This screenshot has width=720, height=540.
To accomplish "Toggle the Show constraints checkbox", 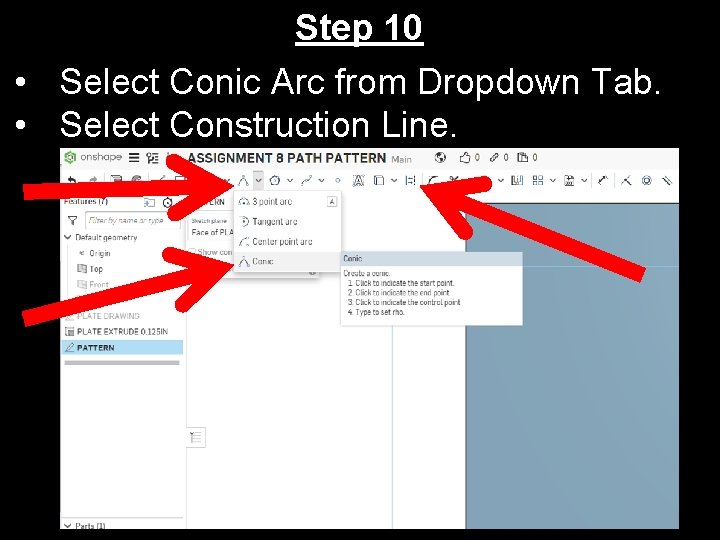I will coord(192,252).
